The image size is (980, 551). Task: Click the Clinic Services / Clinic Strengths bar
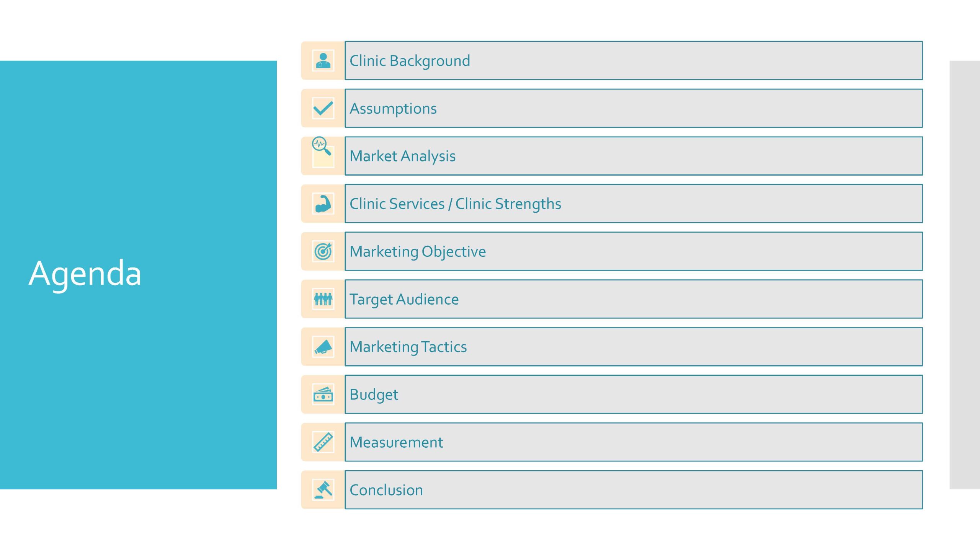(x=633, y=204)
